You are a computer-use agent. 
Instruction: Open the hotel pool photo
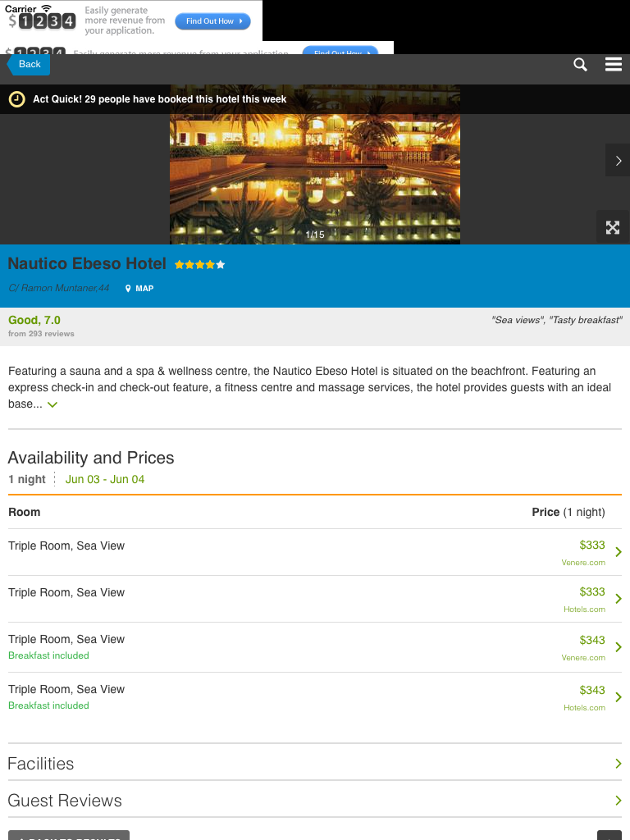(314, 164)
